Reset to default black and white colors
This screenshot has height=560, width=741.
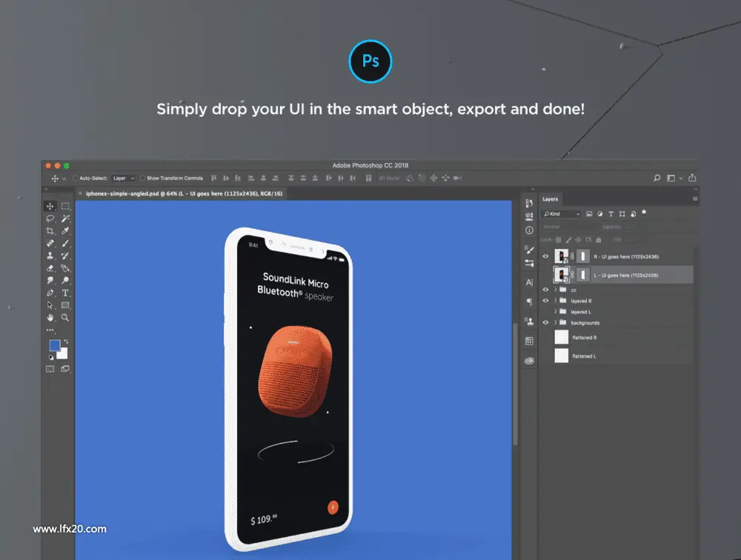tap(51, 358)
